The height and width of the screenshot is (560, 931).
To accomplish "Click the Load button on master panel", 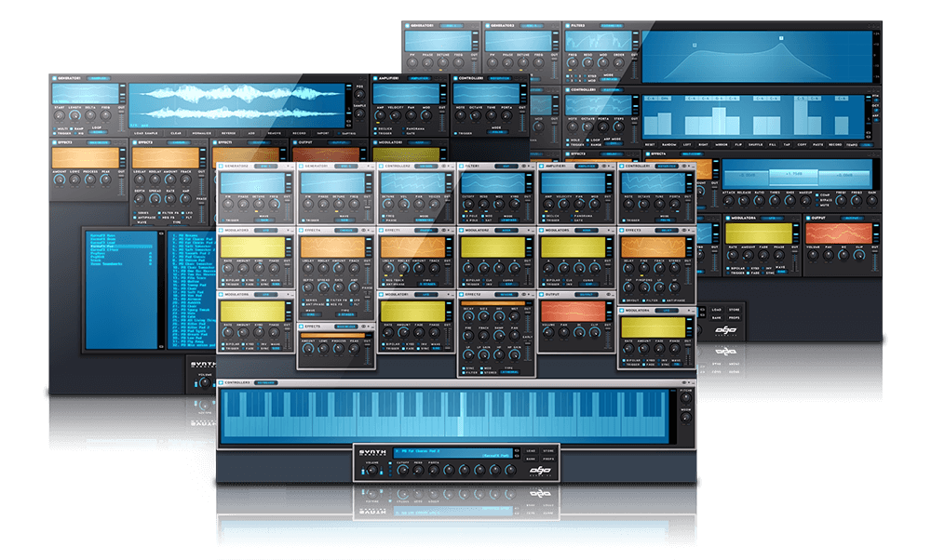I will point(531,450).
